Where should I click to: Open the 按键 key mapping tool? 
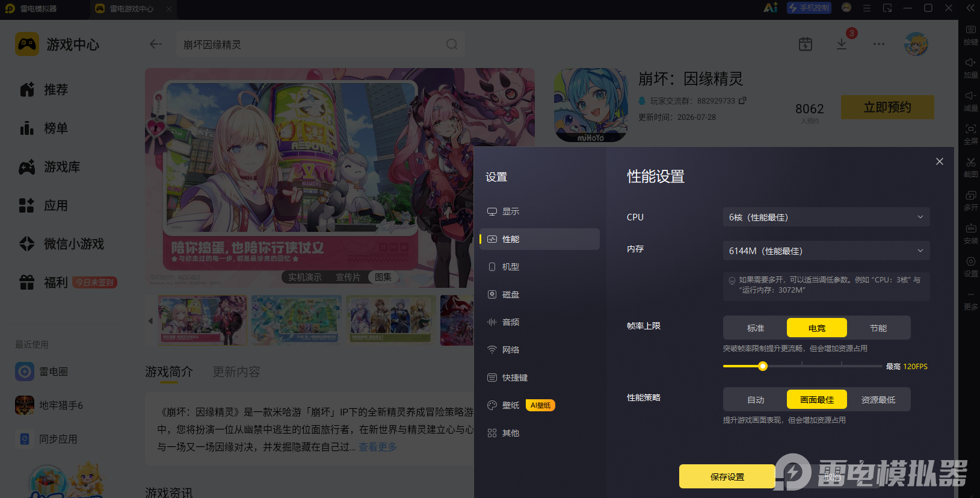[x=970, y=34]
